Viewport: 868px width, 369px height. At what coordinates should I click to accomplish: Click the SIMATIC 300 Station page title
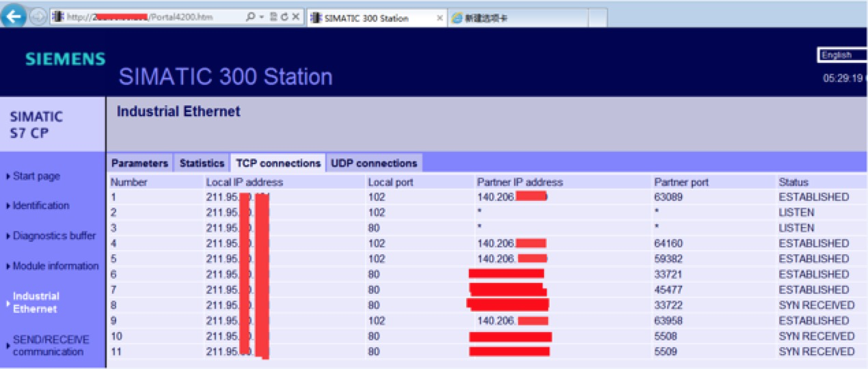(x=226, y=77)
